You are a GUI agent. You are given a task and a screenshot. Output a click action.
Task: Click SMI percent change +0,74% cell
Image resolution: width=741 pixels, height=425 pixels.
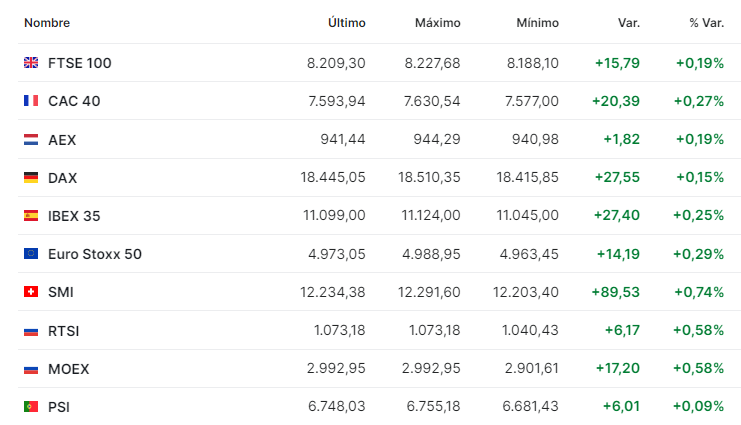[x=699, y=292]
